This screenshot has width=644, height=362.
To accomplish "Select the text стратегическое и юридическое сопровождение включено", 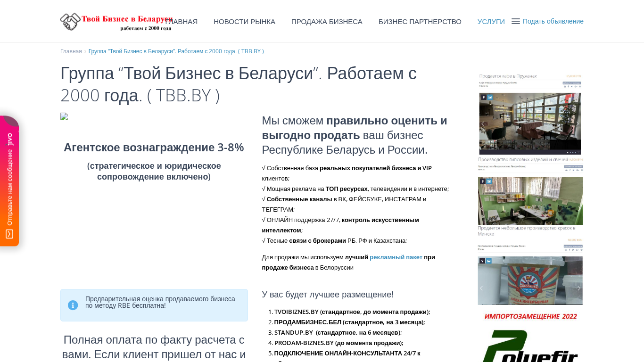I will [154, 171].
